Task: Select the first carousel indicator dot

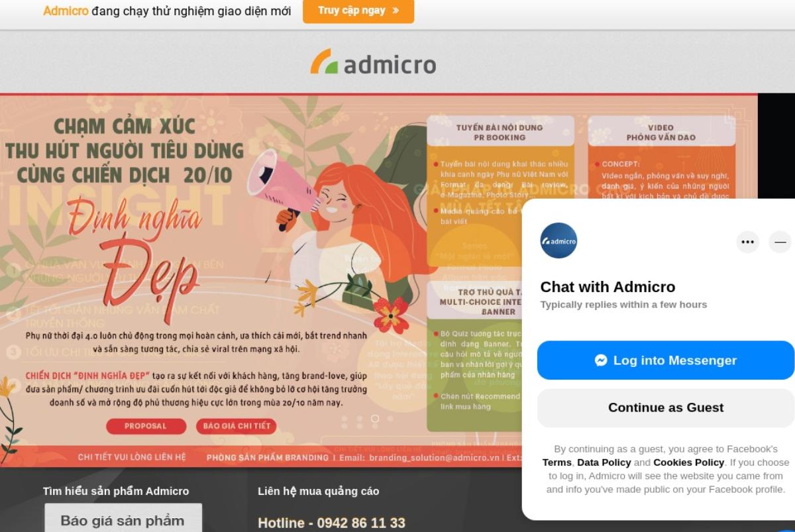Action: pyautogui.click(x=344, y=419)
